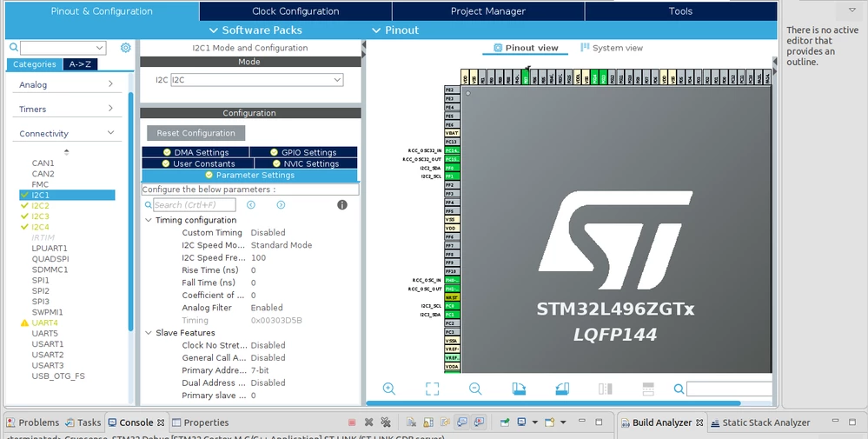Clear the console output
The image size is (868, 439).
[411, 422]
